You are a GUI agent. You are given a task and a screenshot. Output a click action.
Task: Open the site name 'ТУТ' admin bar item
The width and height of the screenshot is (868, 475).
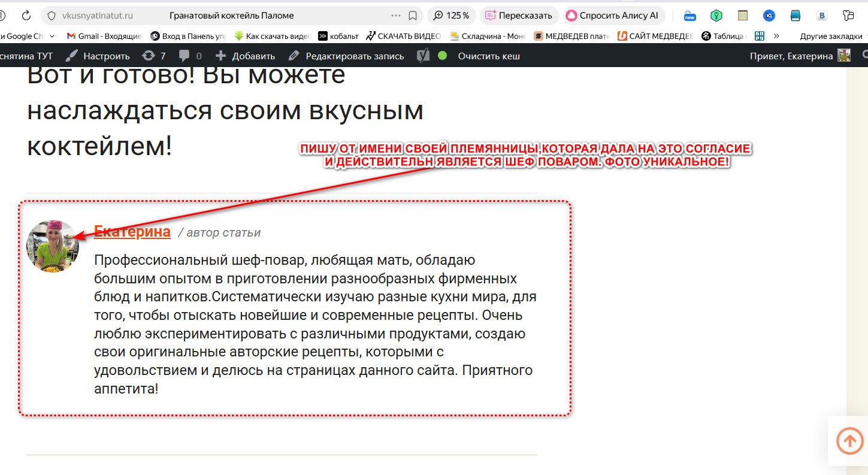coord(26,56)
